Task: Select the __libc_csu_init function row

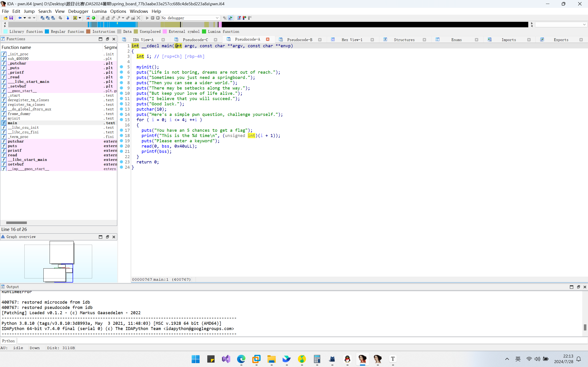Action: click(59, 127)
